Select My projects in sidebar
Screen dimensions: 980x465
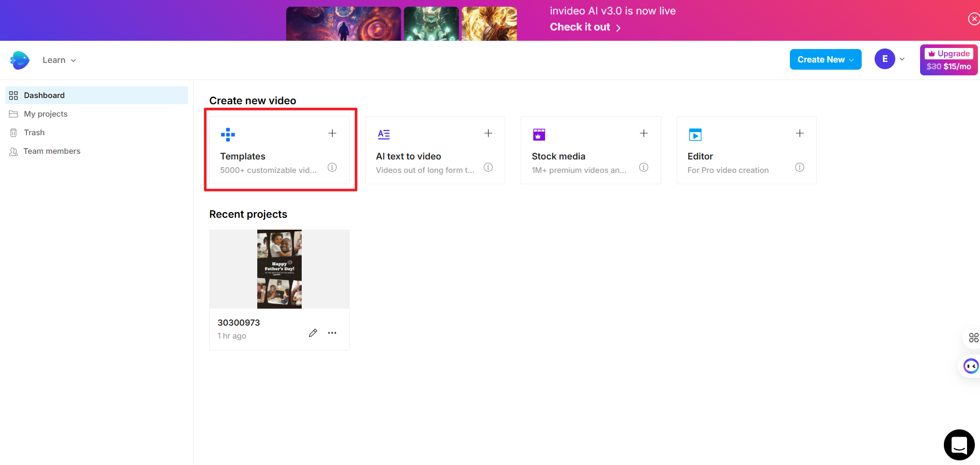[x=45, y=114]
